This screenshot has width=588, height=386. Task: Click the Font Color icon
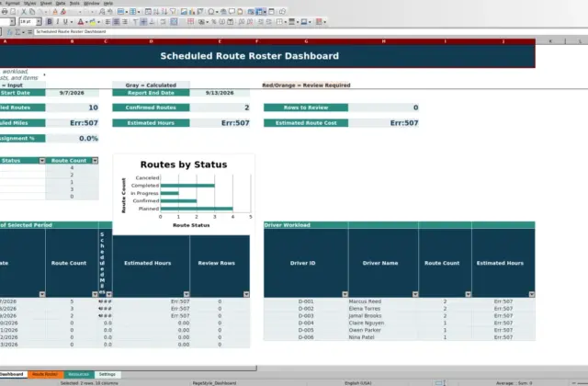click(80, 22)
